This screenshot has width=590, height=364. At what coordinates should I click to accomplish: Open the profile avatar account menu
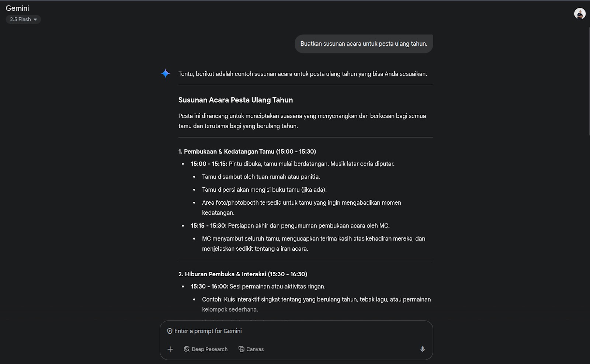[580, 14]
